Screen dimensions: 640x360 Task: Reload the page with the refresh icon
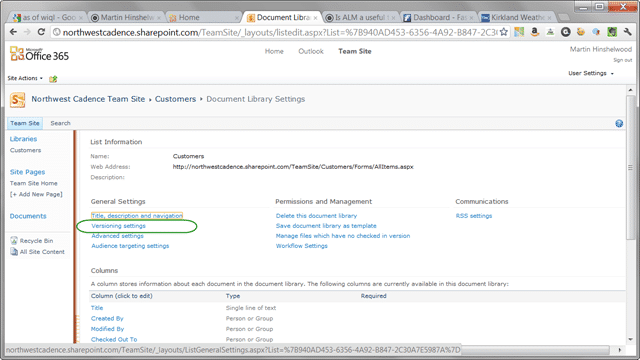(41, 32)
